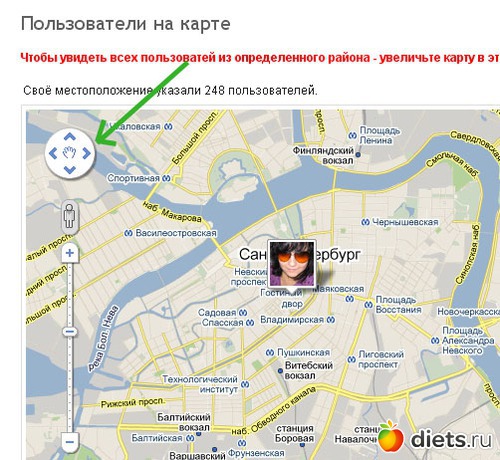Select the Street View pegman icon
The height and width of the screenshot is (460, 500).
(69, 216)
